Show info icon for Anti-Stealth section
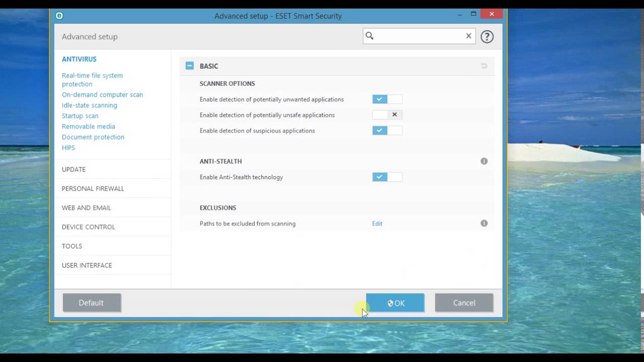The width and height of the screenshot is (644, 362). [484, 161]
